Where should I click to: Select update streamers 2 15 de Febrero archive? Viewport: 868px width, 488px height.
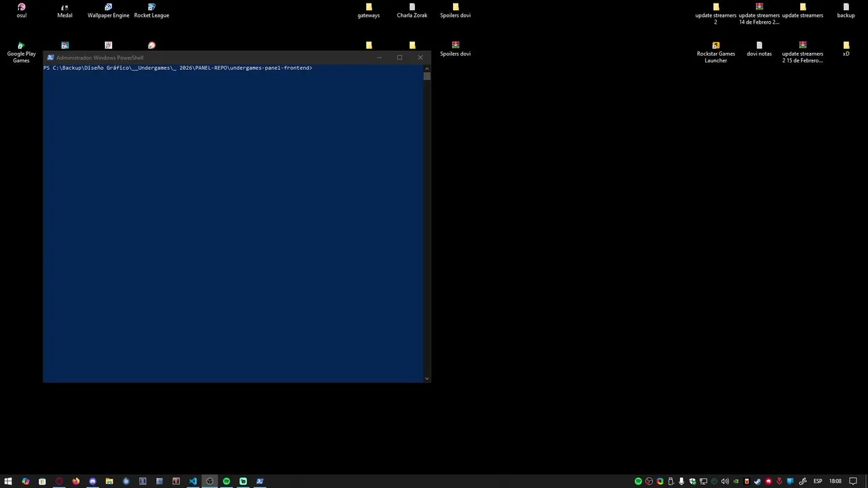pos(803,53)
